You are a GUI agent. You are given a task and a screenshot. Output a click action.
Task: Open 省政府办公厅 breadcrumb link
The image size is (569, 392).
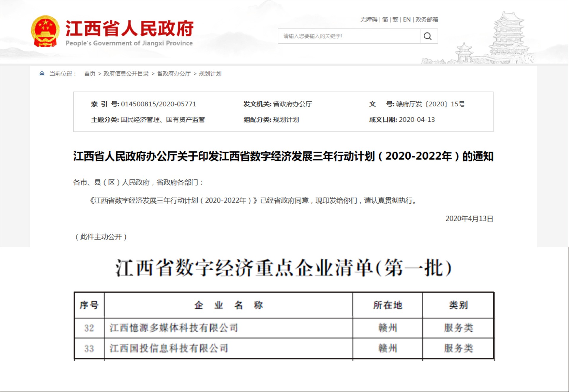(x=174, y=73)
